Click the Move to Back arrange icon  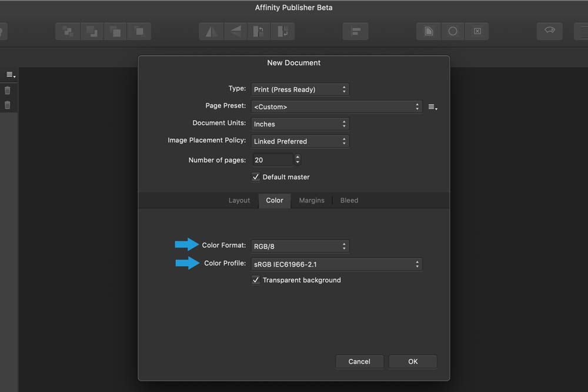68,32
